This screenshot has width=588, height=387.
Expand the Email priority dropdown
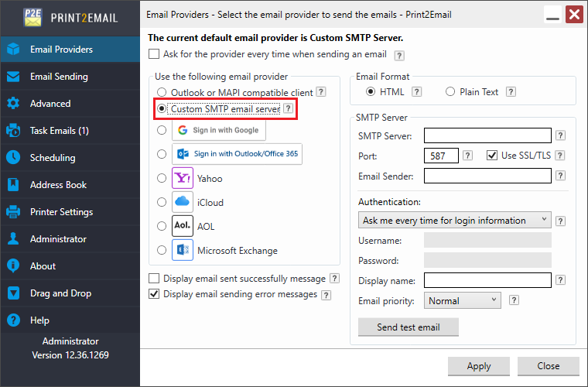click(x=461, y=300)
